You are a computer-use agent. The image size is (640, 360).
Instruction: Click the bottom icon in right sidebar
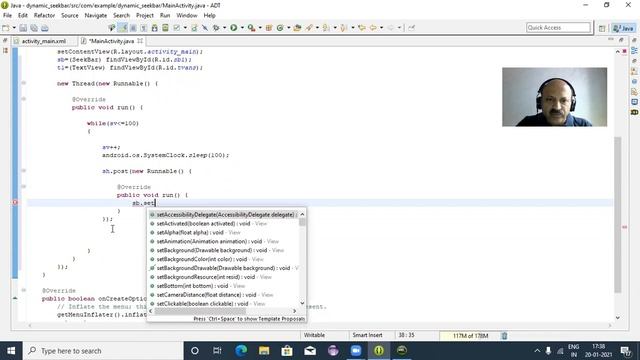[634, 112]
